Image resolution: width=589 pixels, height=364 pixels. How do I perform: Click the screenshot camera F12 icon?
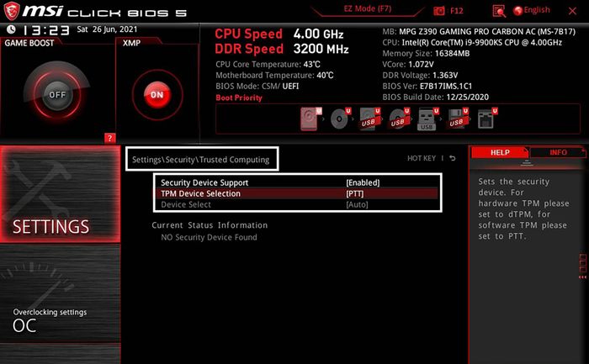click(x=438, y=11)
